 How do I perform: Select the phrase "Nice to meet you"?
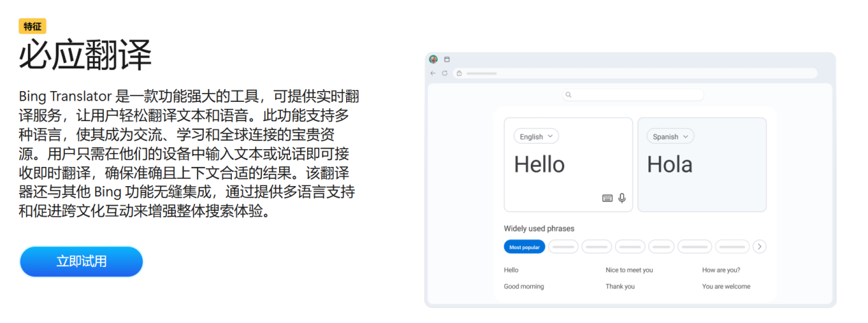pyautogui.click(x=629, y=270)
